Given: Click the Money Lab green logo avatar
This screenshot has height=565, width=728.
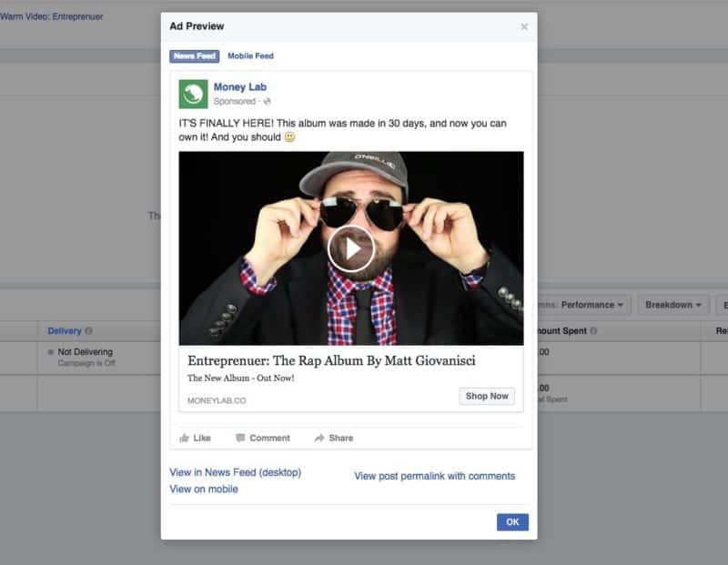Looking at the screenshot, I should (193, 94).
